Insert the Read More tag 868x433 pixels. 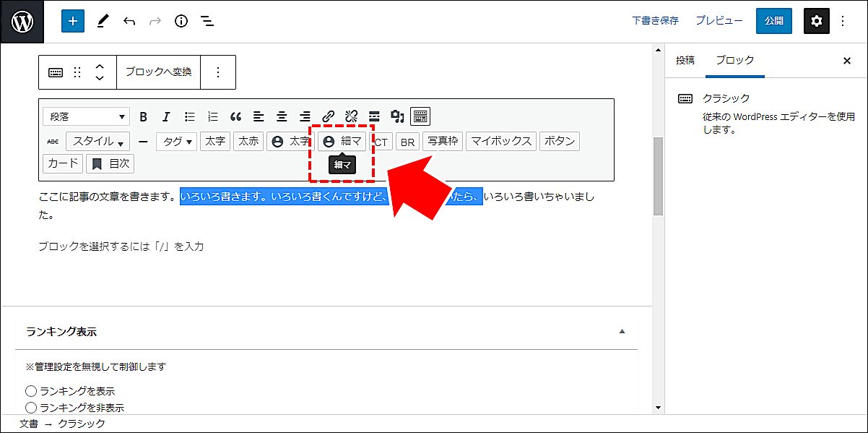tap(375, 116)
